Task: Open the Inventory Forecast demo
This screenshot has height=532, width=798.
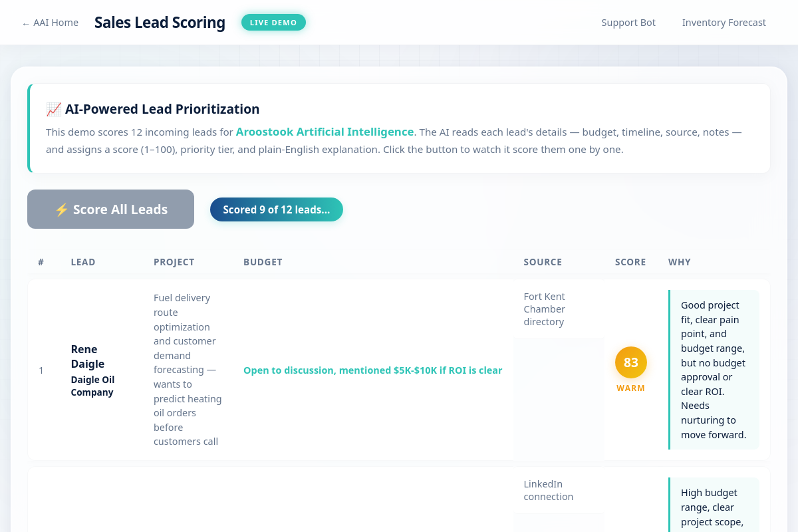Action: (x=724, y=23)
